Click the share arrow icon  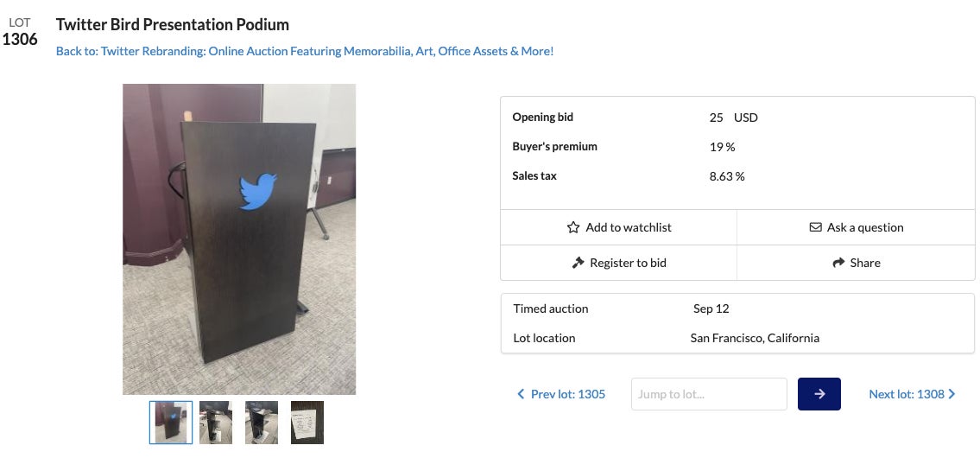[x=838, y=263]
